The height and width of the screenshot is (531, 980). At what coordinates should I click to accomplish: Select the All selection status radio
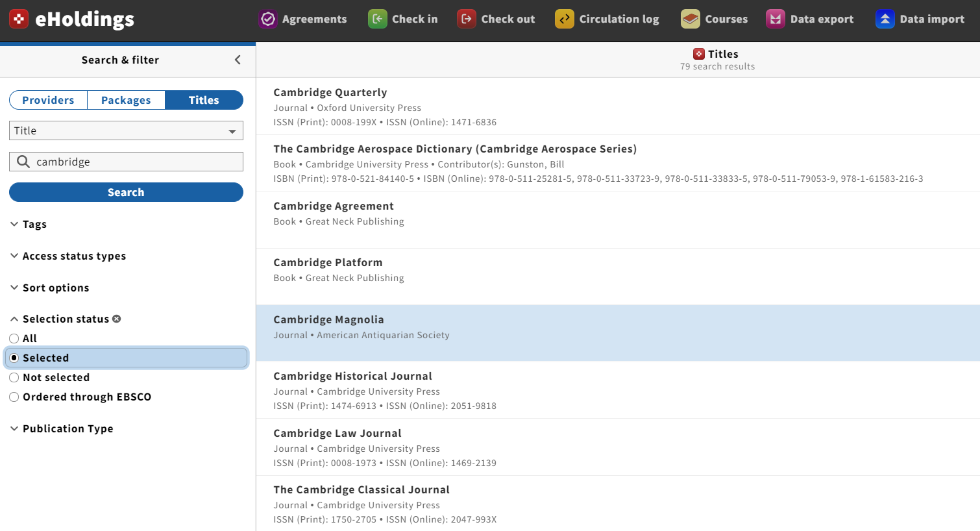14,338
